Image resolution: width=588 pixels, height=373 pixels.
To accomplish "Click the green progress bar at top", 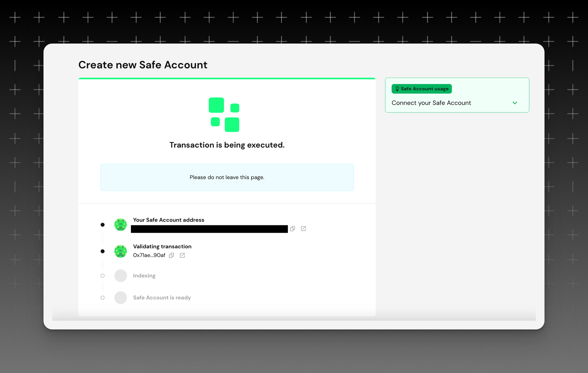I will point(227,79).
